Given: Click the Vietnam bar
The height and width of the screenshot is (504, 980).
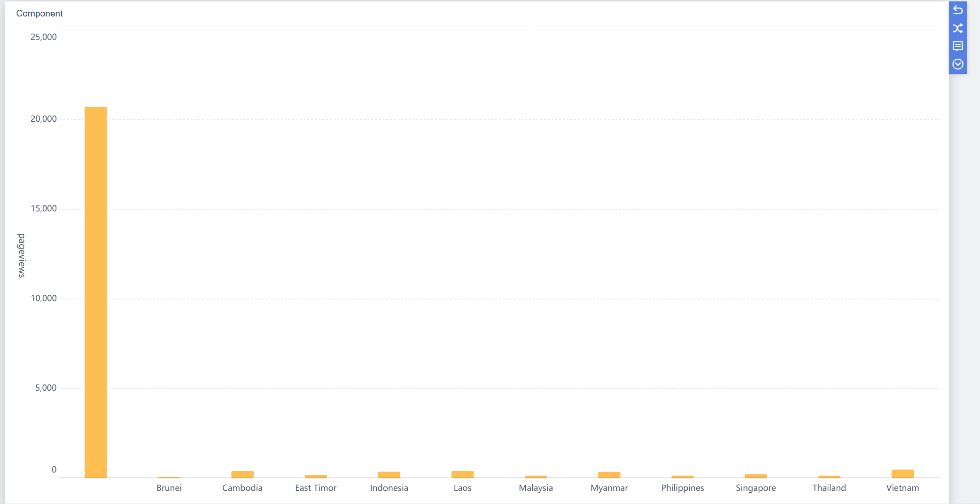Looking at the screenshot, I should (x=902, y=473).
